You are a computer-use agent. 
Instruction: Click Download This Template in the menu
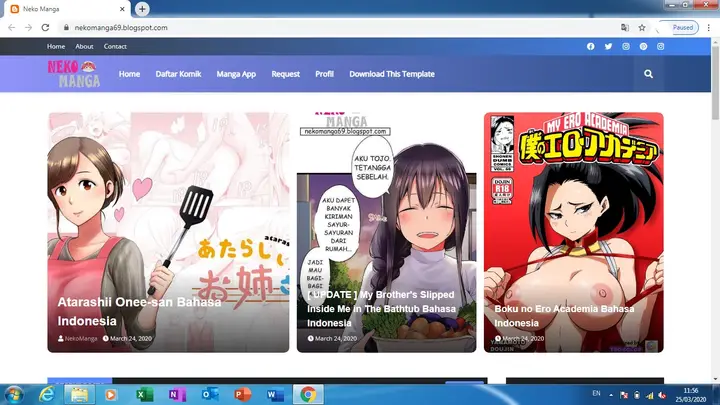point(392,74)
